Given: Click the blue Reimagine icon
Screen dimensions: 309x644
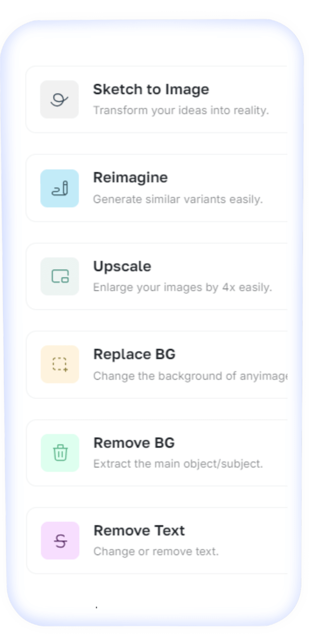Looking at the screenshot, I should 60,188.
